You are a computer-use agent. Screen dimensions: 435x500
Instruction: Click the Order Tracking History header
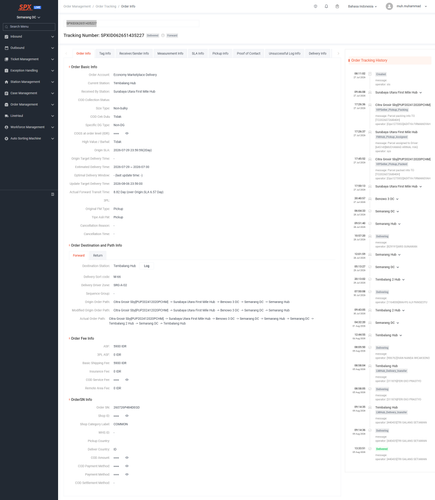click(389, 60)
